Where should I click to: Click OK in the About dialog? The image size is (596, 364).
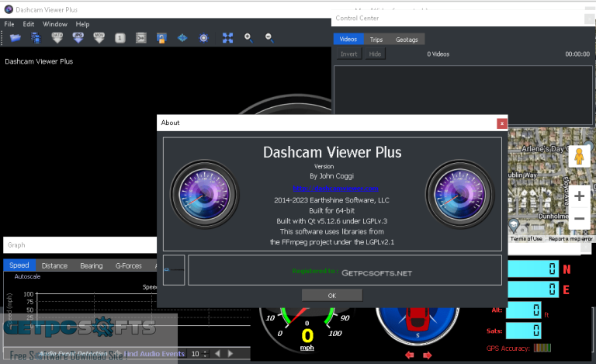click(x=332, y=295)
